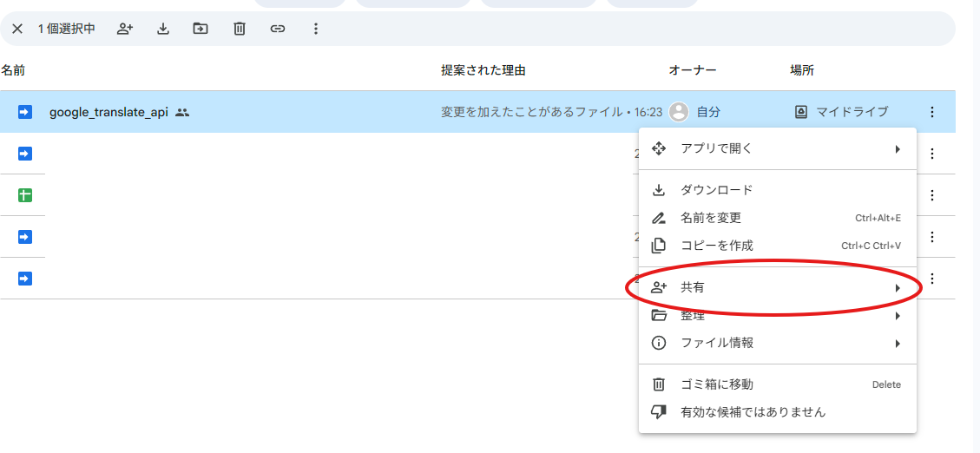This screenshot has width=980, height=453.
Task: Click the info icon beside ファイル情報
Action: tap(658, 343)
